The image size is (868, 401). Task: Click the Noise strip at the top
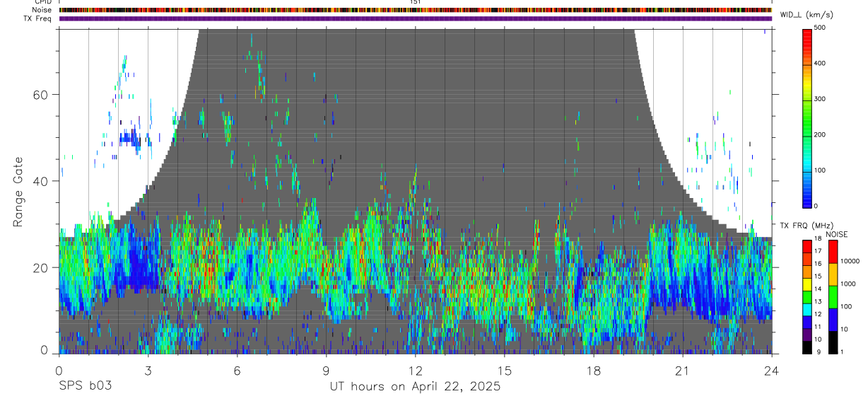416,10
